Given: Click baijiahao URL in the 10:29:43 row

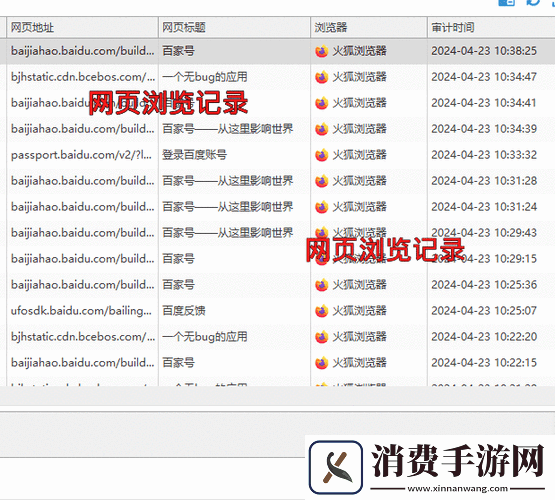Looking at the screenshot, I should pos(82,232).
